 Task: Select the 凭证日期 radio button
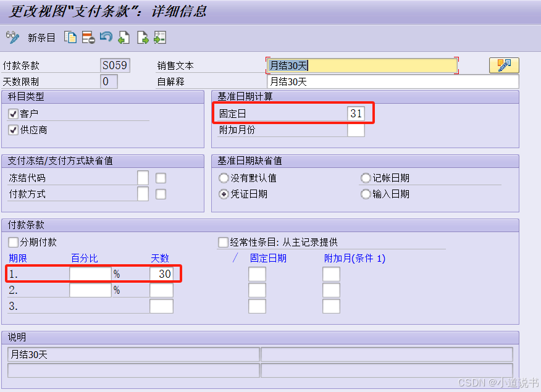[x=224, y=194]
